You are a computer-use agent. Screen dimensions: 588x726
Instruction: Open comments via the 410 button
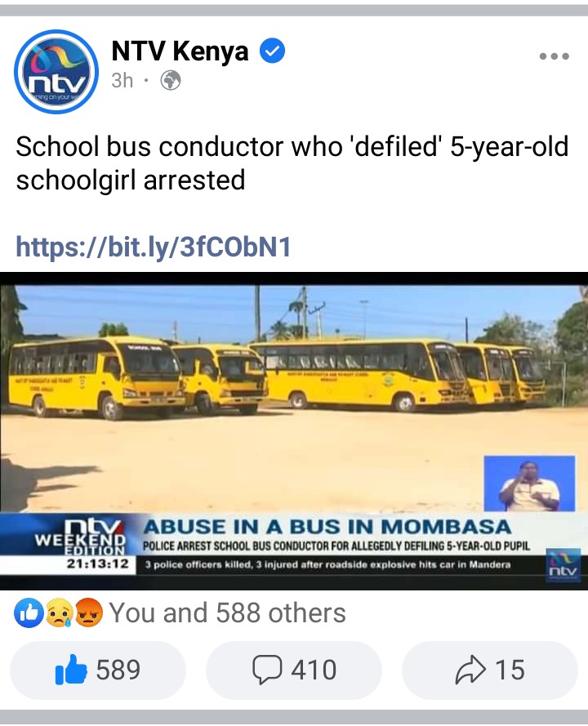coord(294,670)
